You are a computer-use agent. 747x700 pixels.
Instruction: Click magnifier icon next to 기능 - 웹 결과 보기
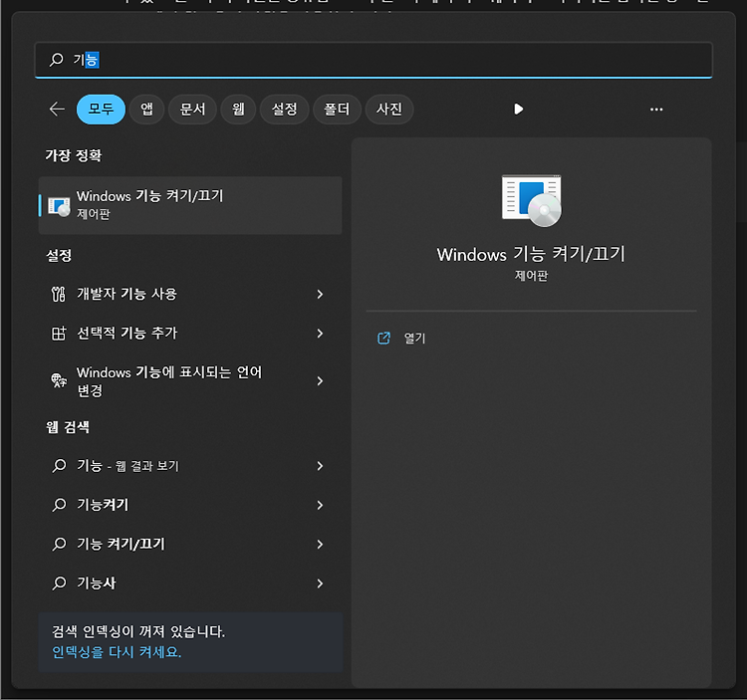(x=59, y=465)
